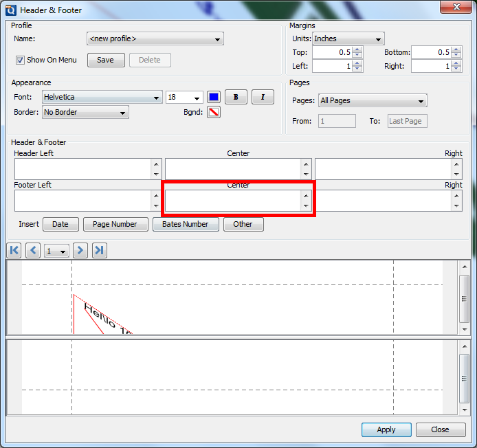Open the Pages range dropdown
This screenshot has height=448, width=477.
click(373, 100)
